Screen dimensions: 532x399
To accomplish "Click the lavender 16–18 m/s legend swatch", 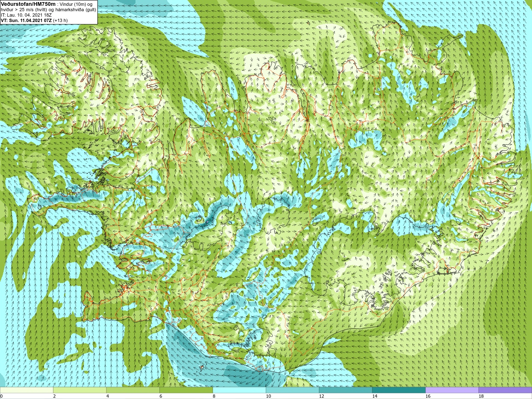I will pyautogui.click(x=452, y=390).
